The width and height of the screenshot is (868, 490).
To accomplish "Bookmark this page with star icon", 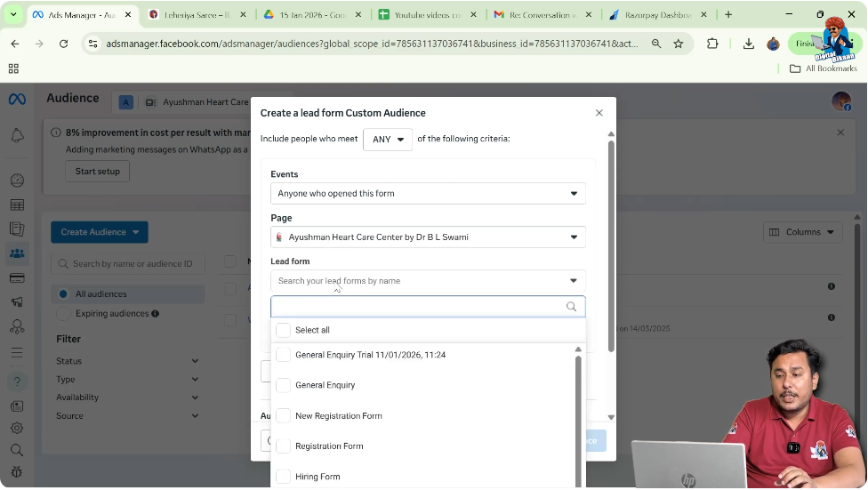I will 678,44.
